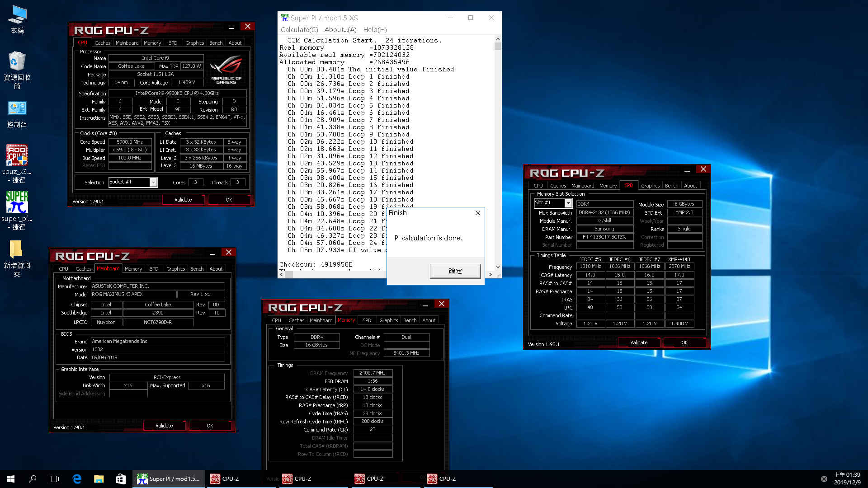Open Memory tab in Mainboard window
Viewport: 868px width, 488px height.
[x=133, y=269]
